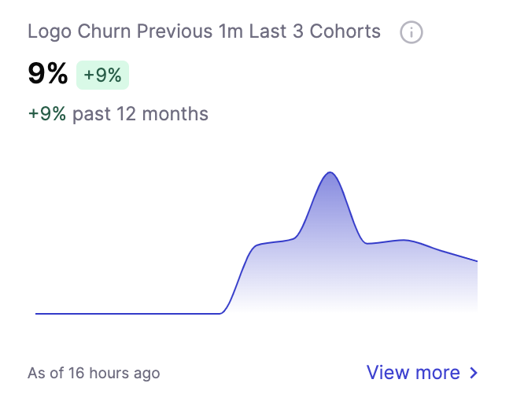Click the flat baseline of the chart line
Screen dimensions: 513x420
127,314
